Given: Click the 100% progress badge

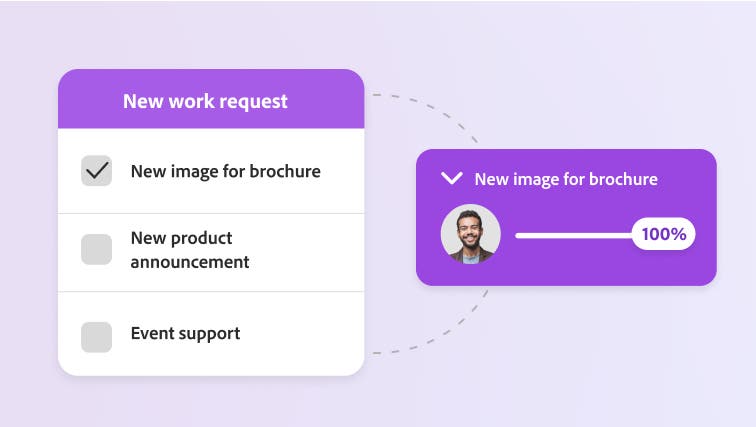Looking at the screenshot, I should click(x=664, y=235).
